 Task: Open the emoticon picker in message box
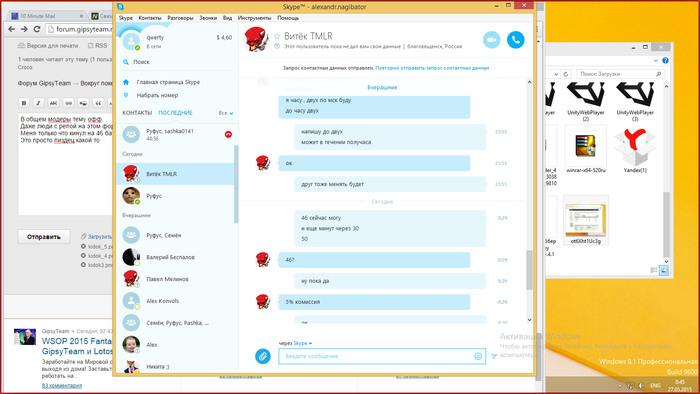click(478, 356)
